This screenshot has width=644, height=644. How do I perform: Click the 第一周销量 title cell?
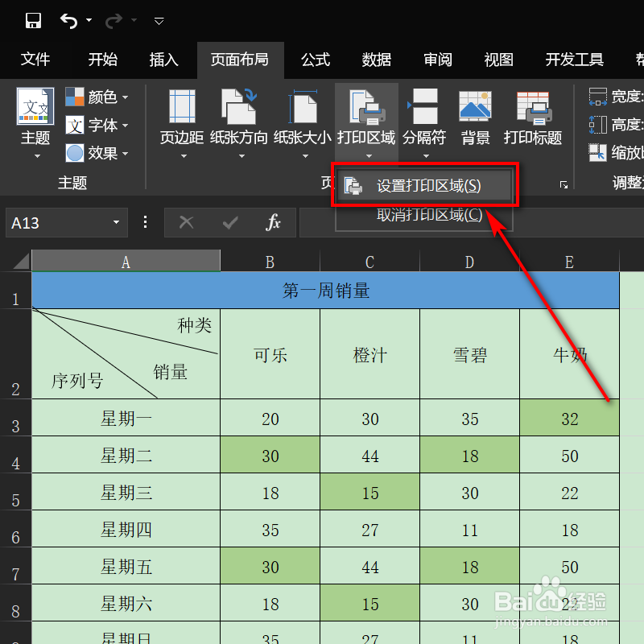[326, 291]
